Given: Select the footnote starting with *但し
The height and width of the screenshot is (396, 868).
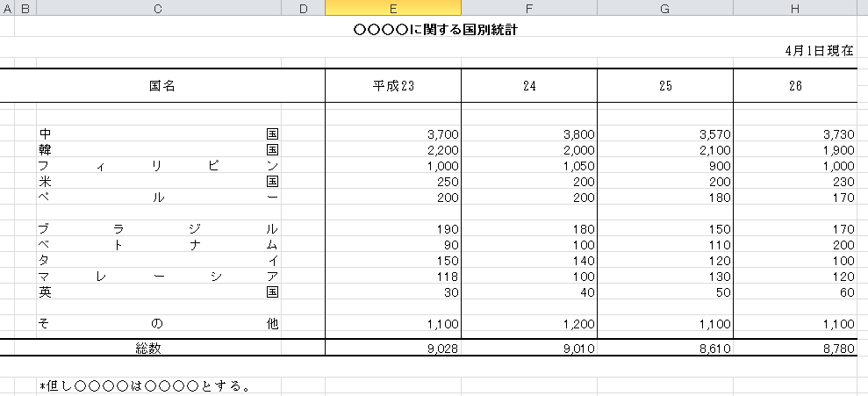Looking at the screenshot, I should [145, 385].
